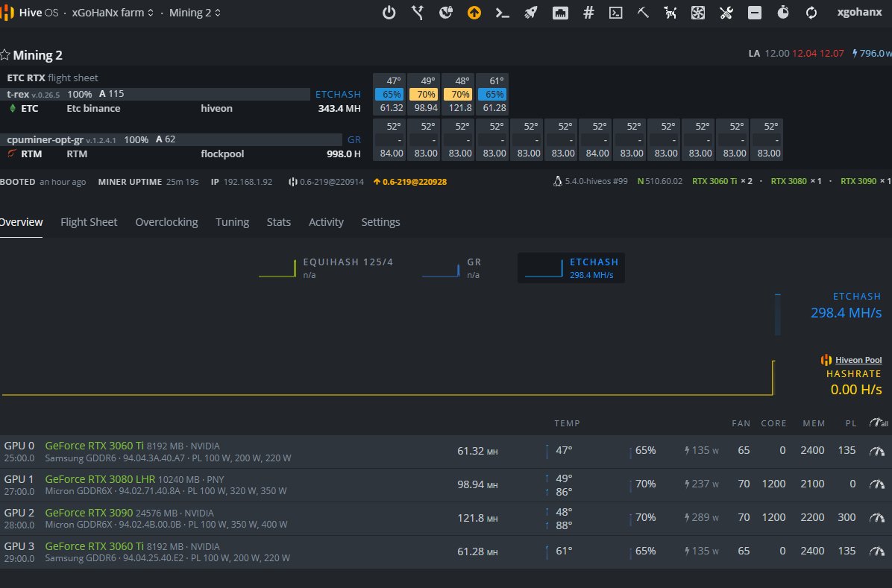Open the pickaxe miner actions icon

[x=643, y=13]
